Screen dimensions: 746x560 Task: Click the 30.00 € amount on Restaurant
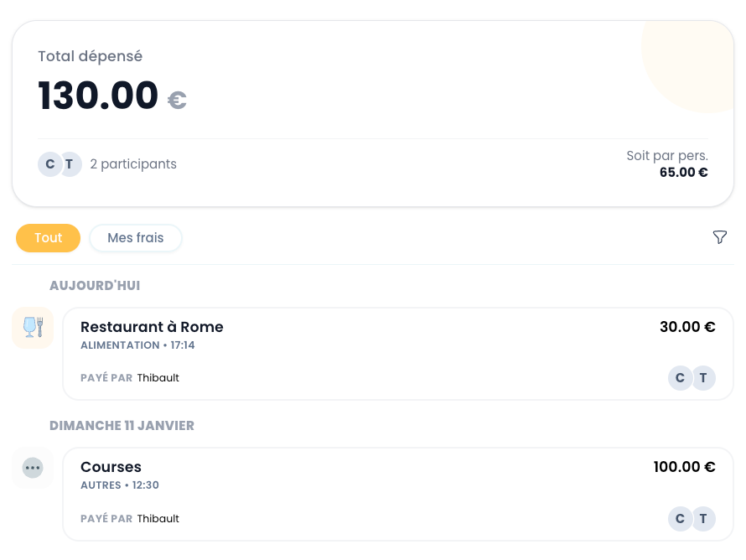pyautogui.click(x=687, y=327)
